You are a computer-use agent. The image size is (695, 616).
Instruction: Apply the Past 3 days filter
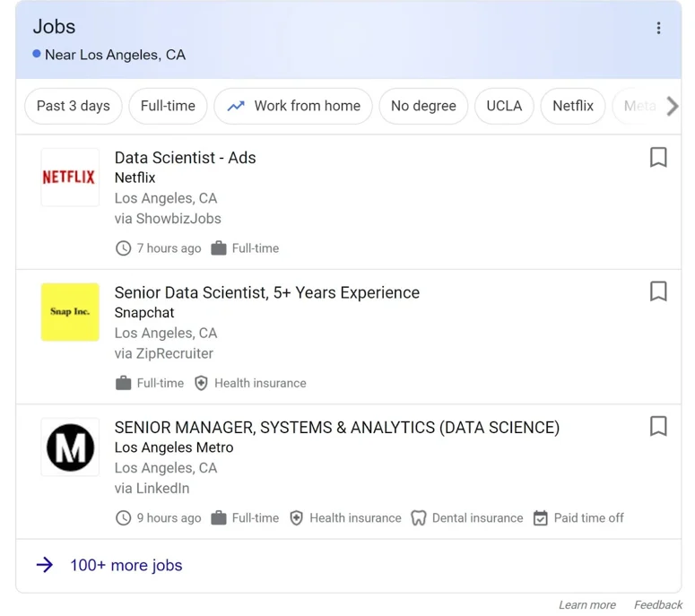74,106
